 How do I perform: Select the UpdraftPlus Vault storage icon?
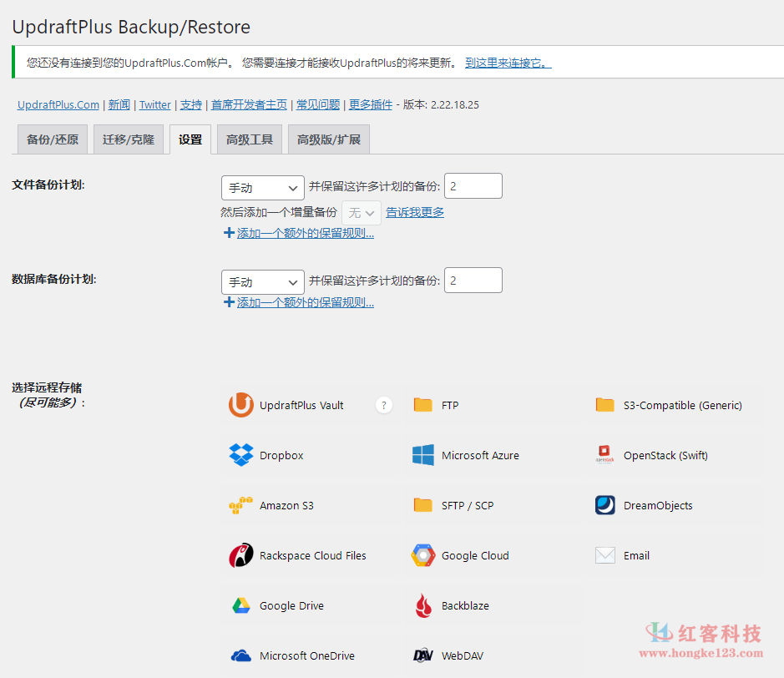click(x=241, y=405)
